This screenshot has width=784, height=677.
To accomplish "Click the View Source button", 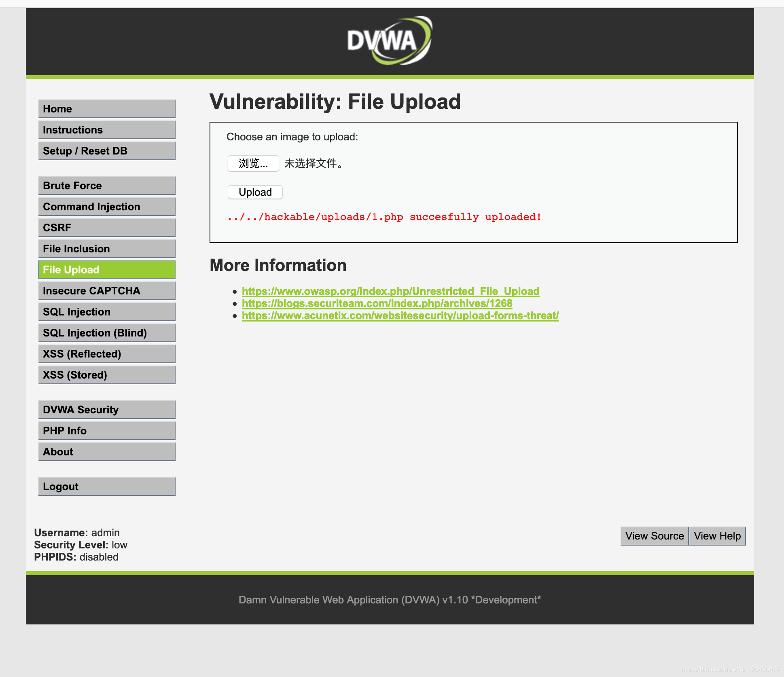I will click(x=654, y=536).
